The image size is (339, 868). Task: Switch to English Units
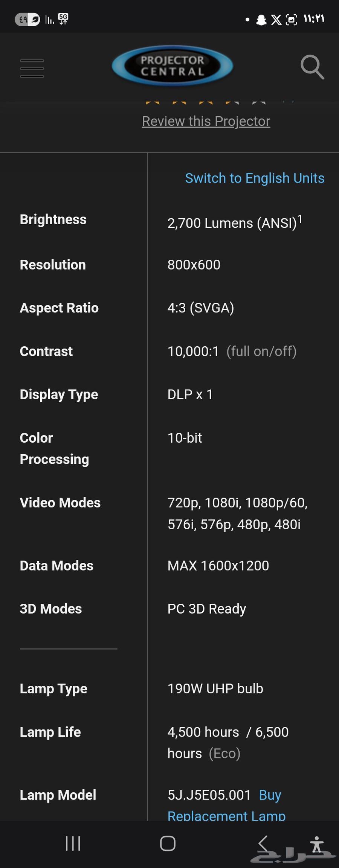(255, 178)
